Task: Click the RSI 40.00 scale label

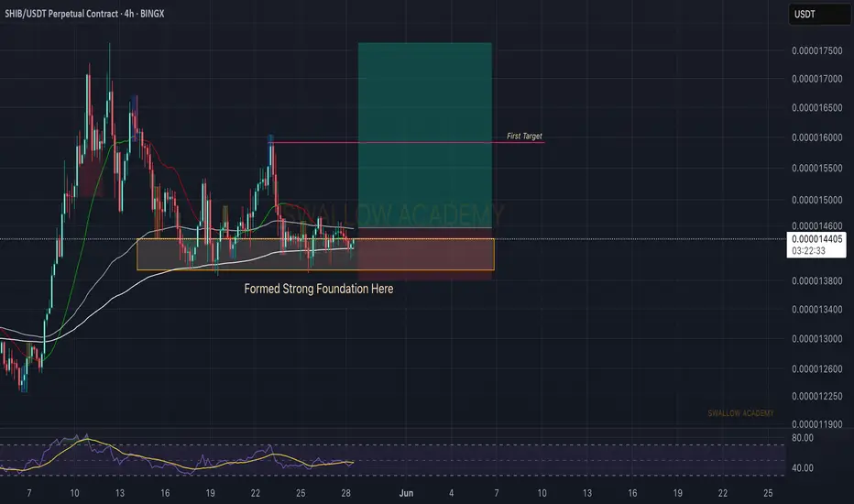Action: point(803,467)
